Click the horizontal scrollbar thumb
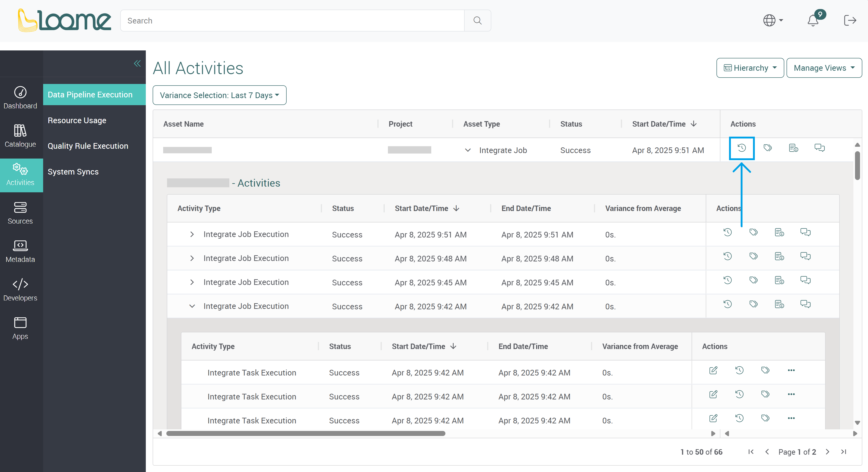 coord(306,434)
